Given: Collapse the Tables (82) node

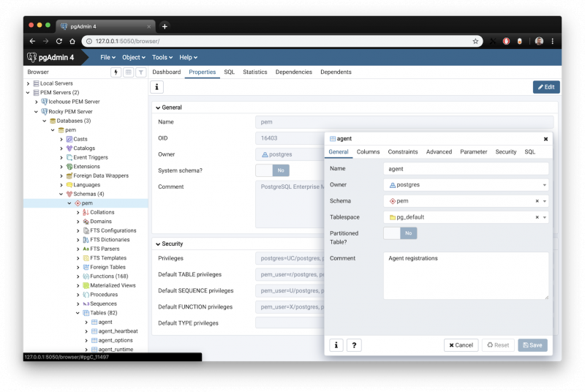Looking at the screenshot, I should pos(78,313).
